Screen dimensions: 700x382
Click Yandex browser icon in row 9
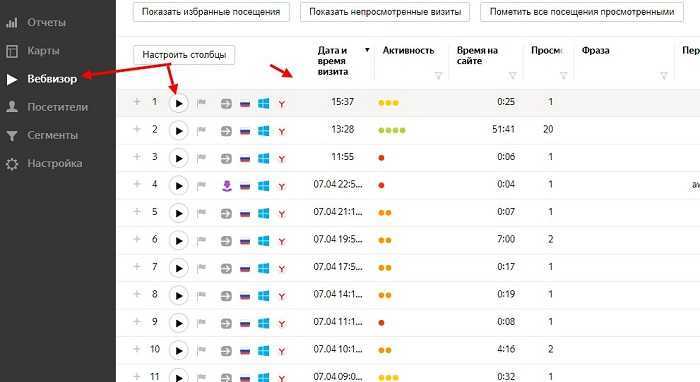[x=282, y=324]
